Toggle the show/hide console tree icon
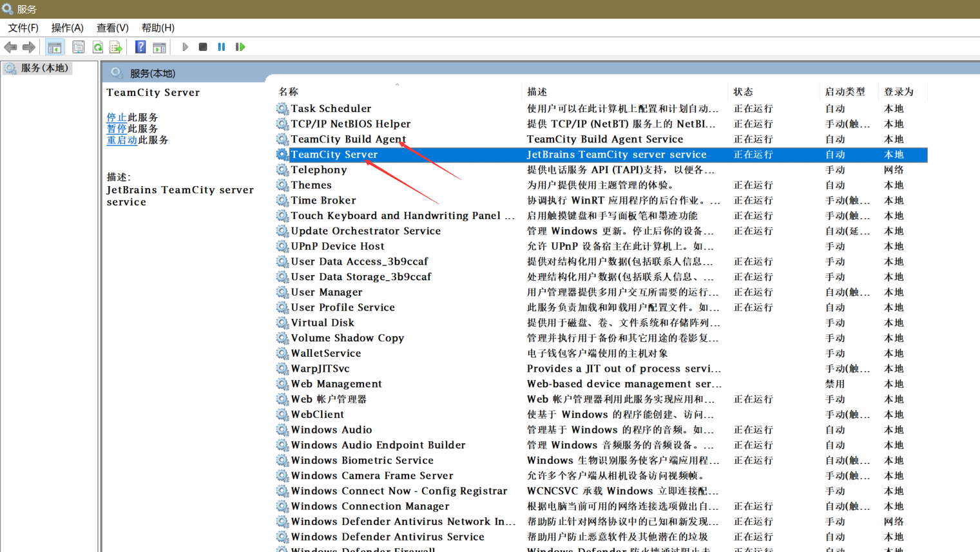 (55, 47)
